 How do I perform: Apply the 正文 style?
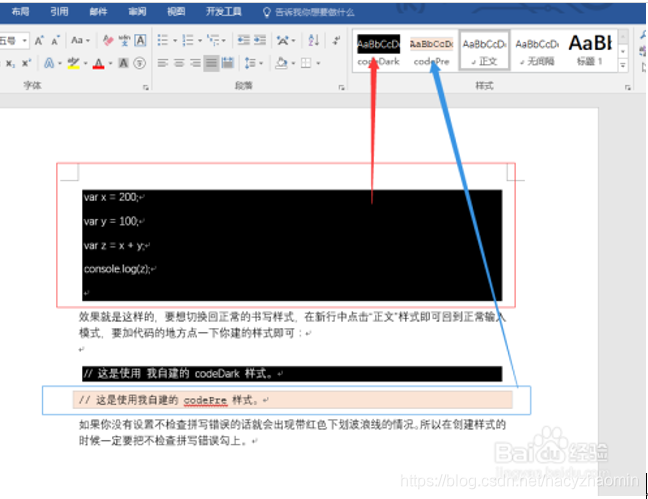pos(484,50)
